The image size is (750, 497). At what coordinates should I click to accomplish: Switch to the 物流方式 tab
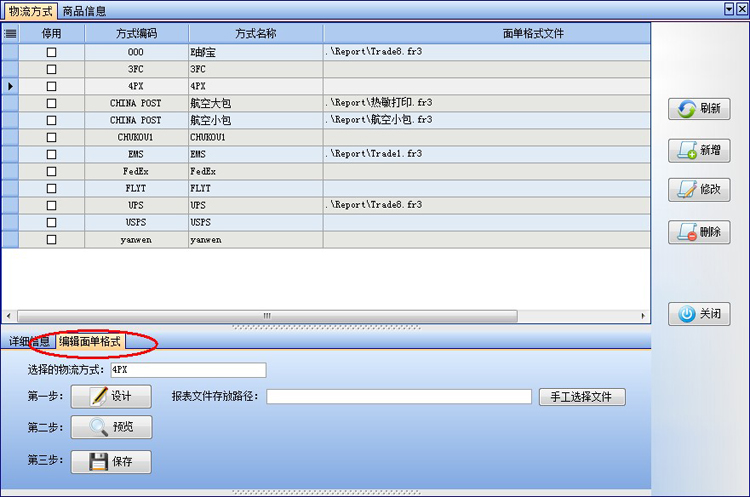(x=31, y=11)
